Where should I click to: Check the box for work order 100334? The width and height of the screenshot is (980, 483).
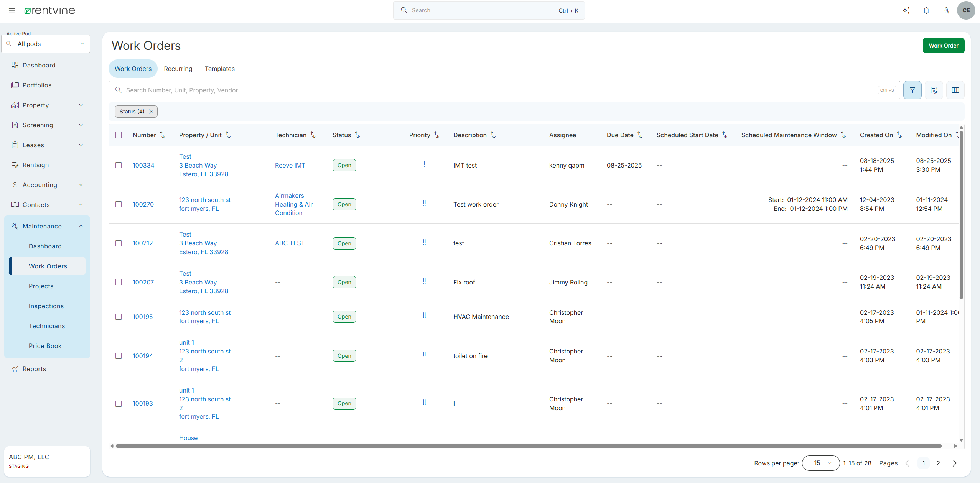pyautogui.click(x=119, y=165)
